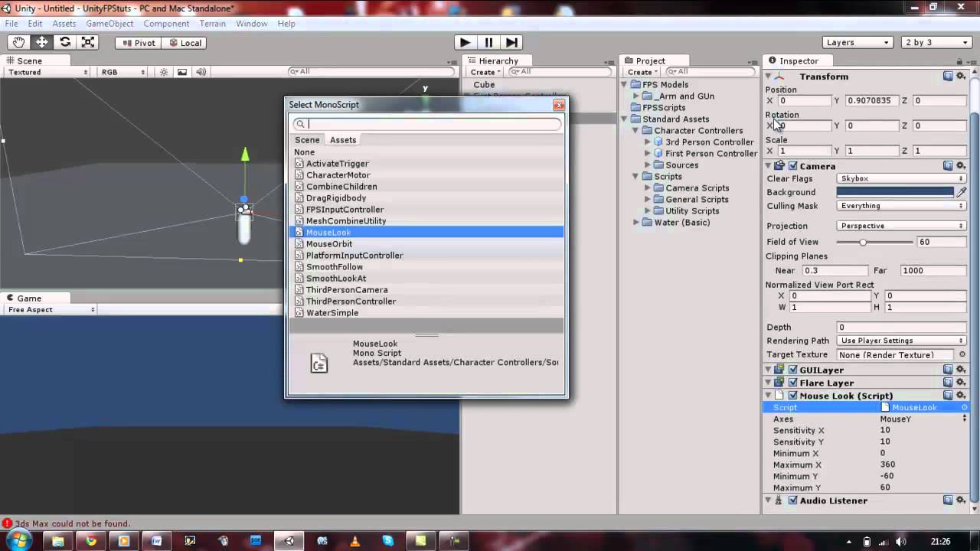Toggle scene lighting sun icon
This screenshot has height=551, width=980.
coord(164,72)
